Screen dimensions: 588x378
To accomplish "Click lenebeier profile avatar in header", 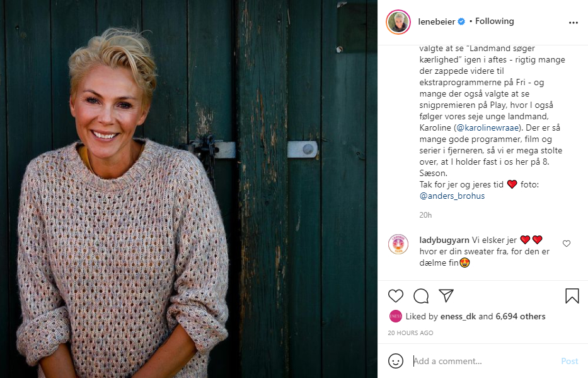I will pos(398,22).
